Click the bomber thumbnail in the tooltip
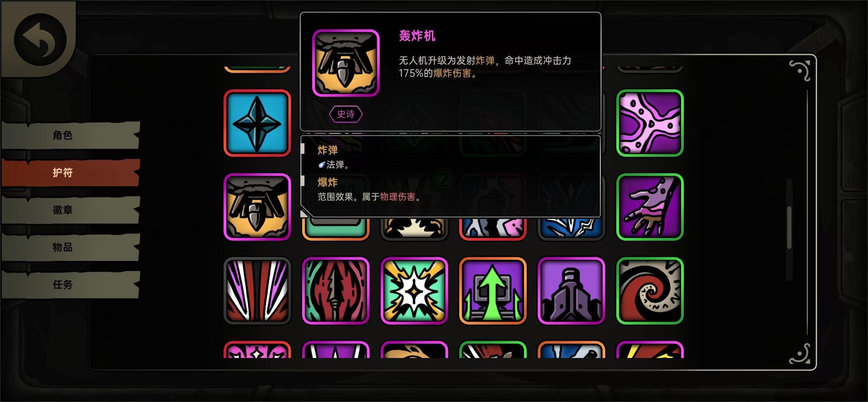 pyautogui.click(x=346, y=63)
